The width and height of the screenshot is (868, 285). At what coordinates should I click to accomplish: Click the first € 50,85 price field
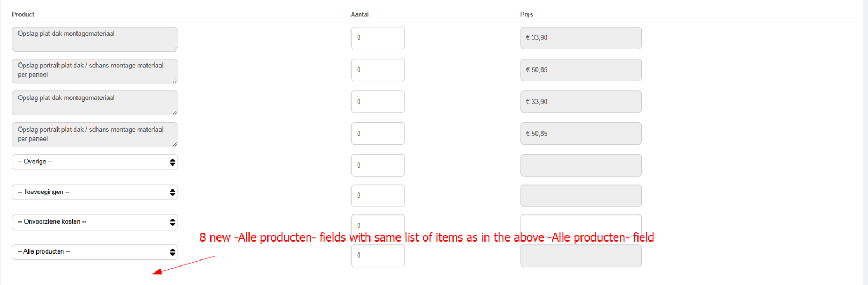point(580,70)
